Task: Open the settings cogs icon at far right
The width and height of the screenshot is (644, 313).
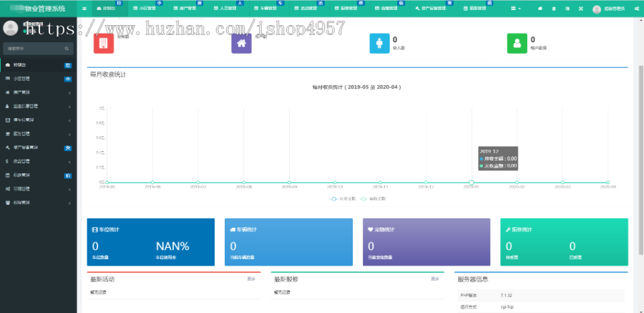Action: (x=636, y=9)
